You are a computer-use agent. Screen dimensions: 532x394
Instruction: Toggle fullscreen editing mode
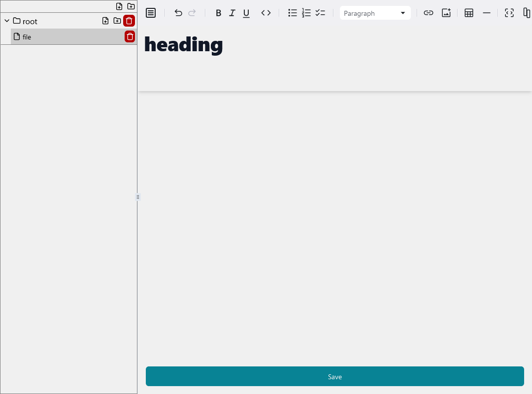509,13
